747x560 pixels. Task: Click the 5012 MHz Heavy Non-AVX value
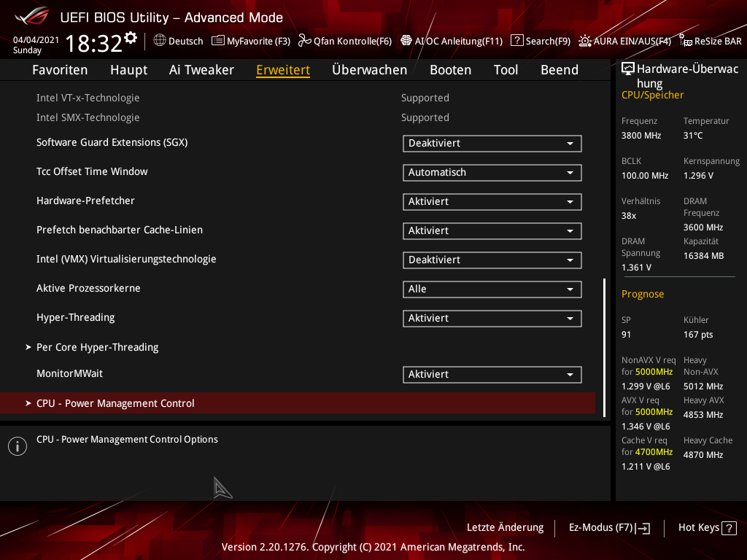[x=703, y=386]
